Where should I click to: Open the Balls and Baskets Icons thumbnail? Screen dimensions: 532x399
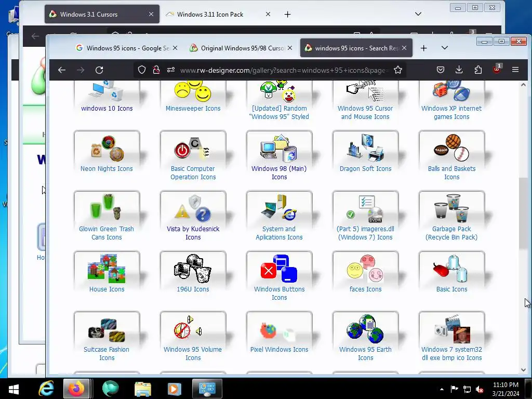pyautogui.click(x=452, y=148)
